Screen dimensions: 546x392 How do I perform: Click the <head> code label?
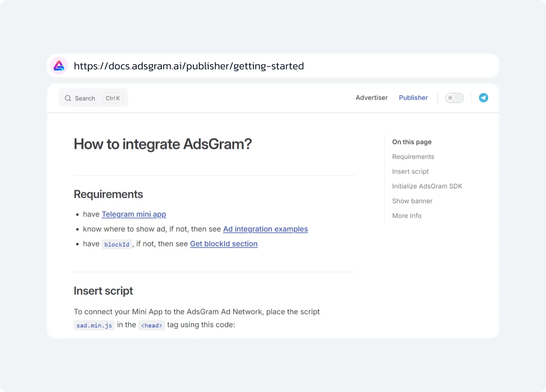(x=151, y=325)
